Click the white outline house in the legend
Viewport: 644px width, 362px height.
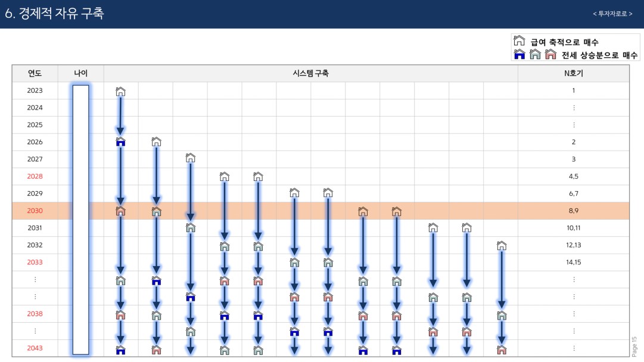(519, 40)
